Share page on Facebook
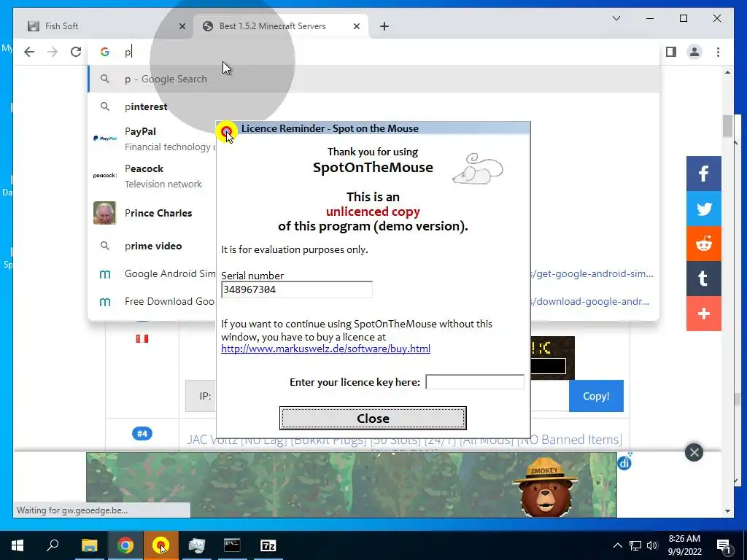The image size is (747, 560). 704,174
